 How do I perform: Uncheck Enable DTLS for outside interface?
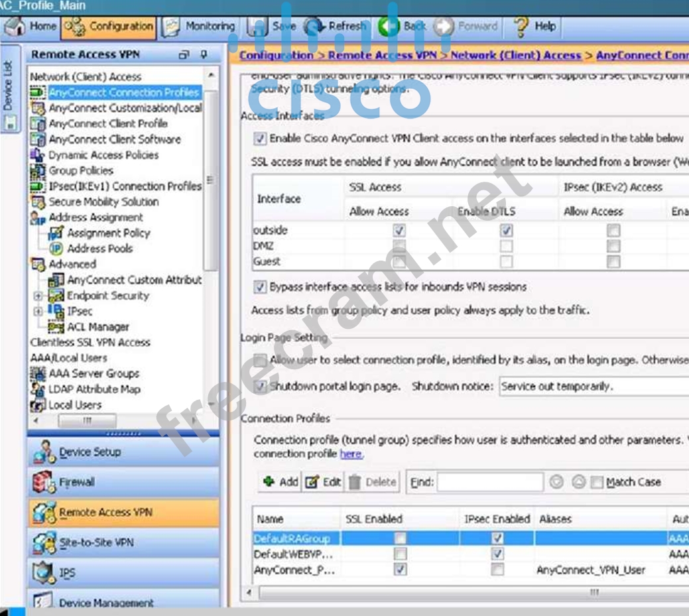506,231
